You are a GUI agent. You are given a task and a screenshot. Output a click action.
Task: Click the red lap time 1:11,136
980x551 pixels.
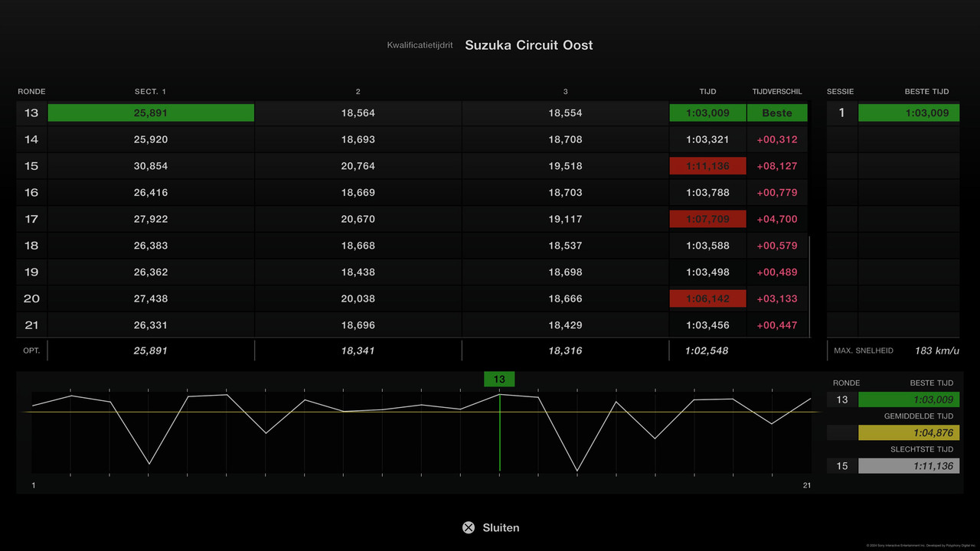point(707,166)
